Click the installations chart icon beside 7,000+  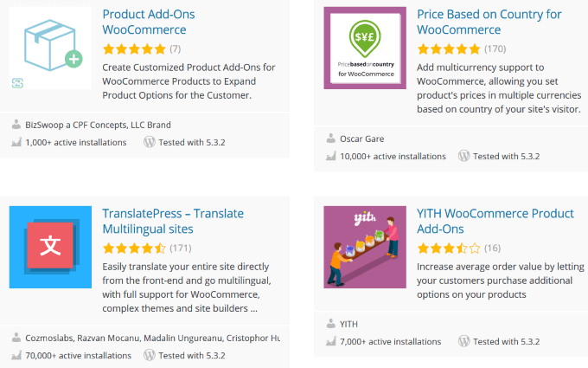(331, 343)
